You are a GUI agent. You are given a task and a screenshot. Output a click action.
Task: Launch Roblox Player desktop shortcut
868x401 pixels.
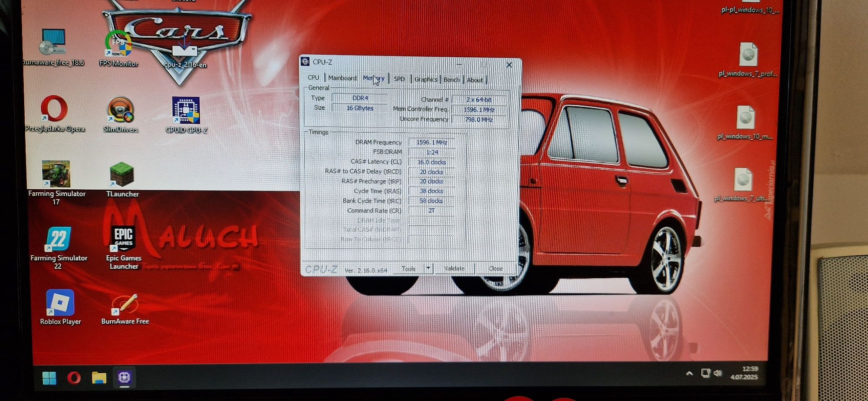tap(60, 307)
